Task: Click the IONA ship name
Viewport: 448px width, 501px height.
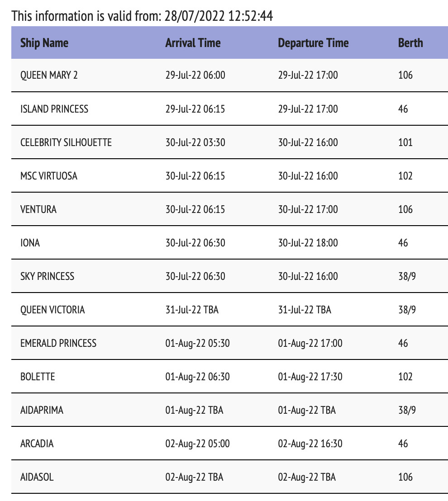Action: click(30, 243)
